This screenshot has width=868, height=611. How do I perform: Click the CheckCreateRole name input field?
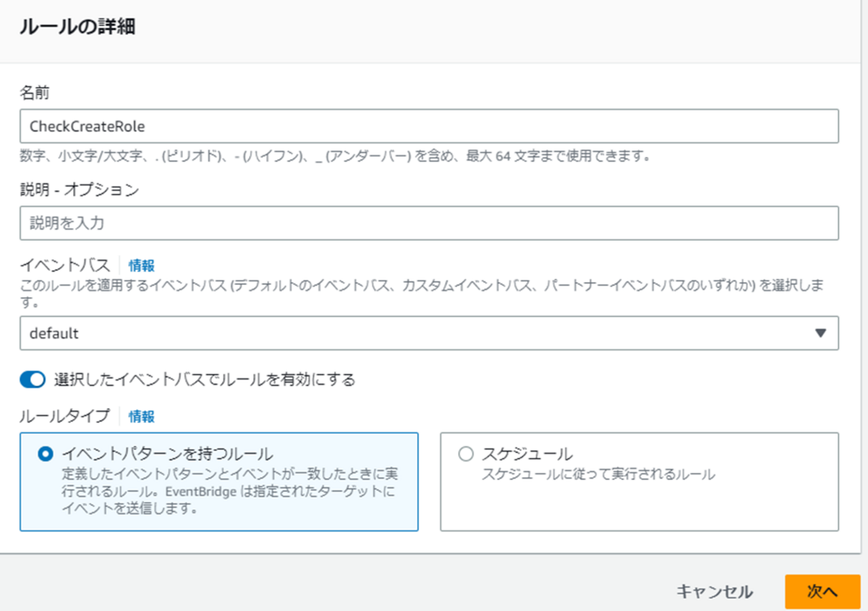point(429,127)
